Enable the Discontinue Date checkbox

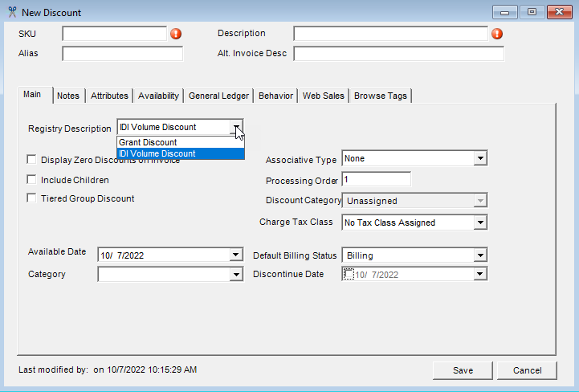348,274
